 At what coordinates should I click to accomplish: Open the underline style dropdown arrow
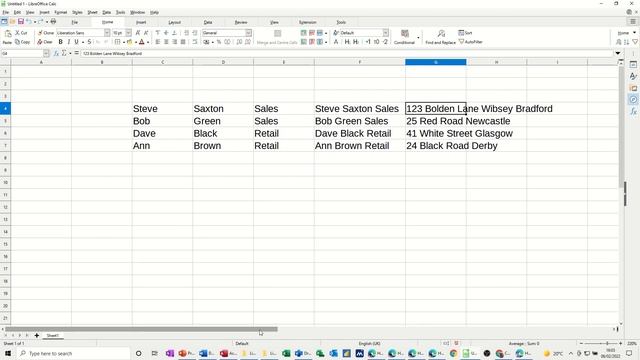(x=82, y=42)
